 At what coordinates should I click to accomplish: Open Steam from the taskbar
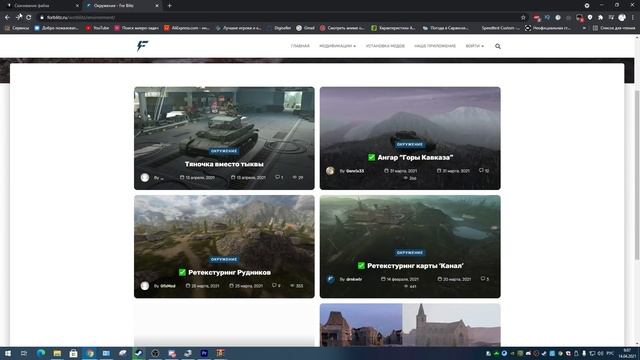[x=139, y=353]
